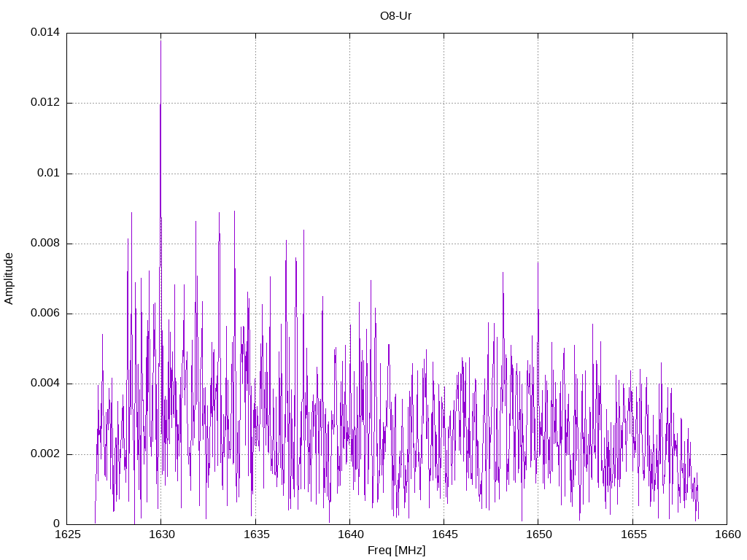Select the 0 y-axis tick label
Image resolution: width=747 pixels, height=560 pixels.
(x=56, y=524)
